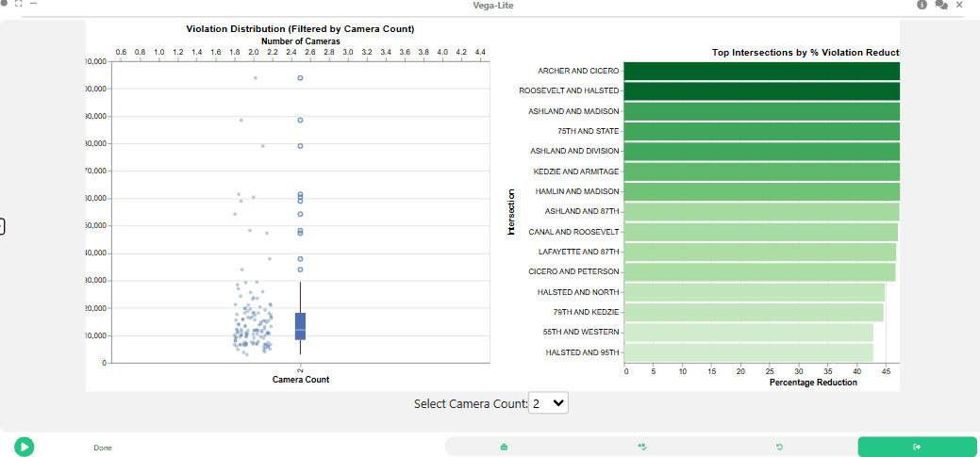This screenshot has width=980, height=457.
Task: Click the CANAL AND ROOSEVELT bar
Action: tap(760, 232)
